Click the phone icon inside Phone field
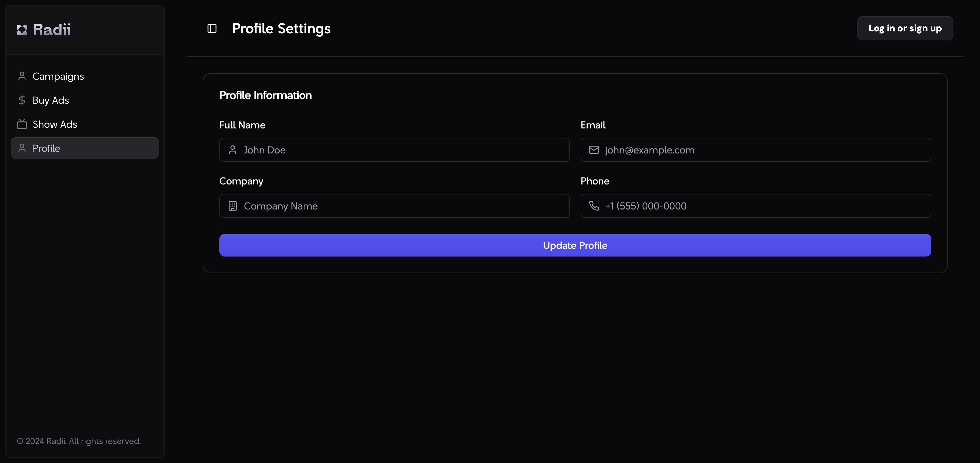Image resolution: width=980 pixels, height=463 pixels. click(594, 206)
